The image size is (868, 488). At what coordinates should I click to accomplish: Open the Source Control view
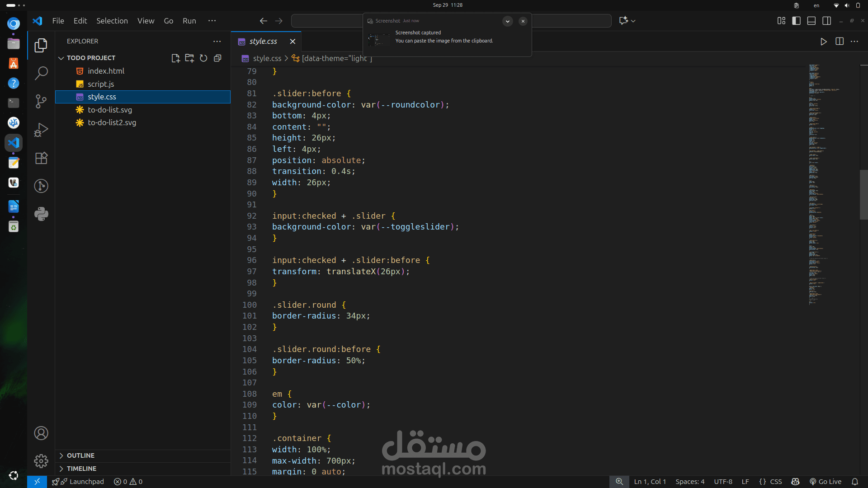click(x=41, y=101)
